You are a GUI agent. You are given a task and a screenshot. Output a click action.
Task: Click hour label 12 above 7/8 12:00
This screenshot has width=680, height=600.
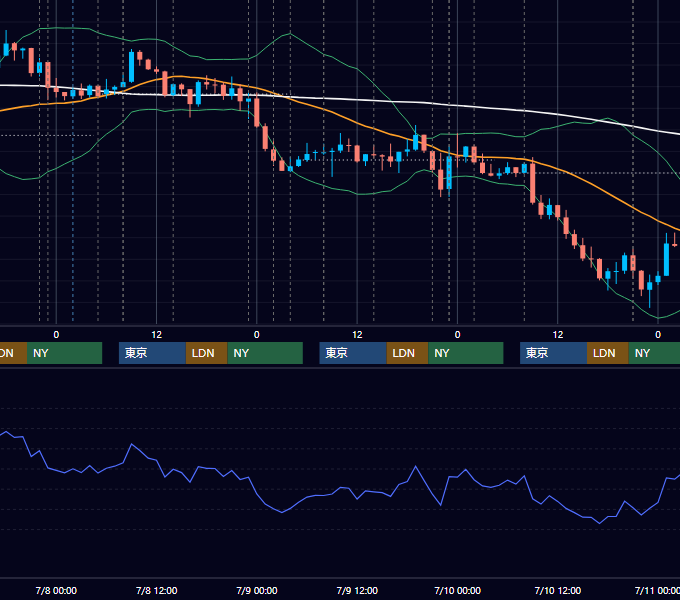tap(157, 334)
